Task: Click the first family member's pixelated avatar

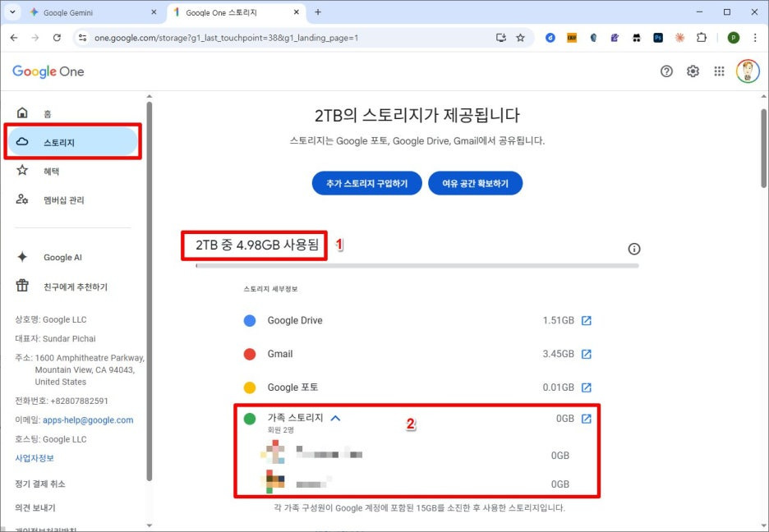Action: point(273,452)
